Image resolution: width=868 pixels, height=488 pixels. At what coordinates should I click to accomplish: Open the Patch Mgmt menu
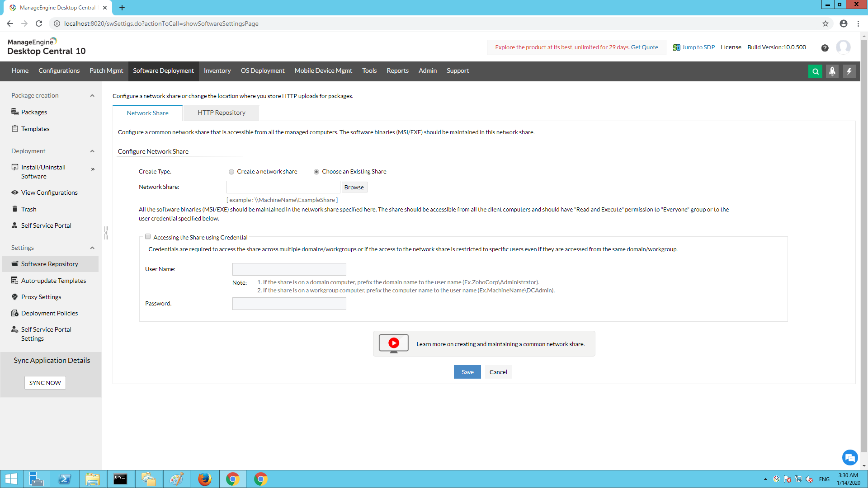coord(106,70)
